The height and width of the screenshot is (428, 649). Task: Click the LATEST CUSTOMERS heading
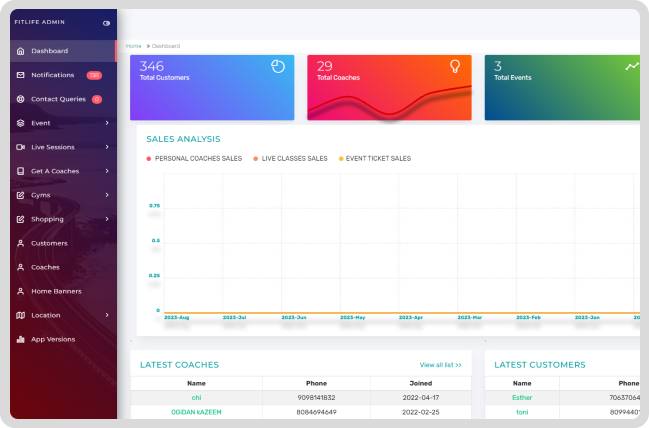(x=540, y=365)
